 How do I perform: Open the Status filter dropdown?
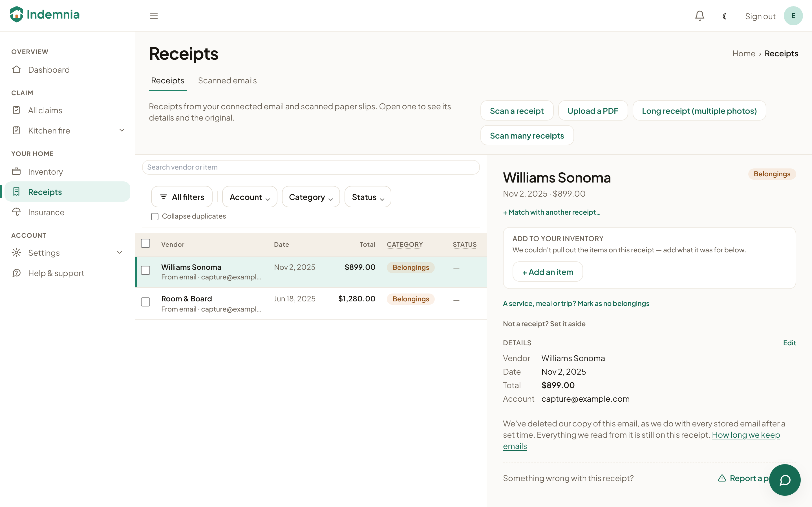368,197
